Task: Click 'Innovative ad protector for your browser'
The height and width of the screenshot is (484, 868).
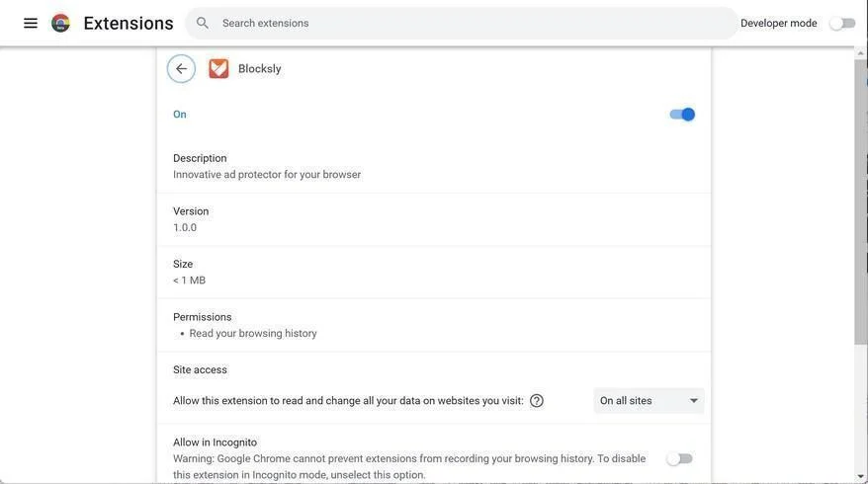Action: point(267,174)
